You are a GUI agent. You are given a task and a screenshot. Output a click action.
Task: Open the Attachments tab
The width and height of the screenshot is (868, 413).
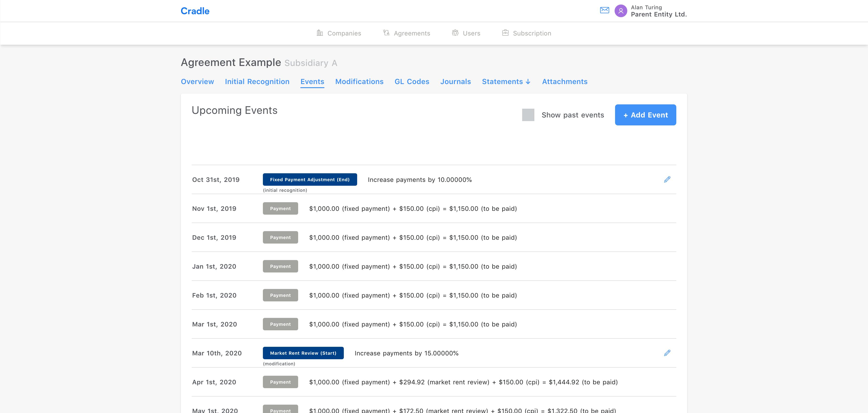(x=564, y=82)
